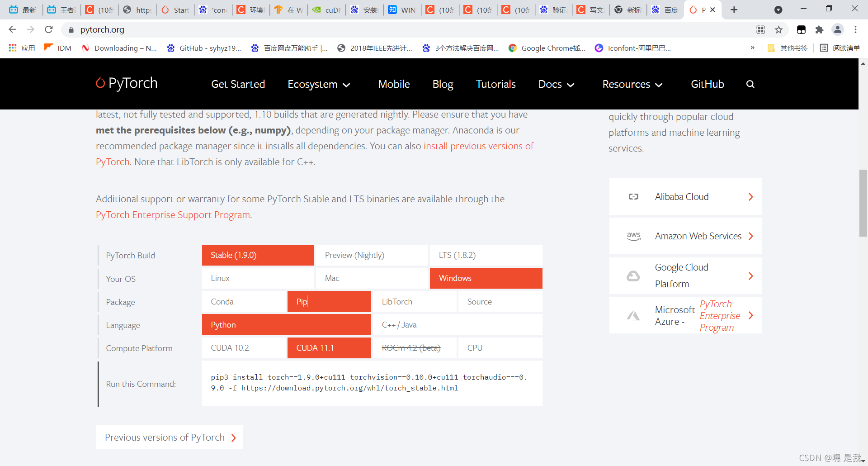Open the Tutorials page
This screenshot has width=868, height=466.
coord(495,84)
